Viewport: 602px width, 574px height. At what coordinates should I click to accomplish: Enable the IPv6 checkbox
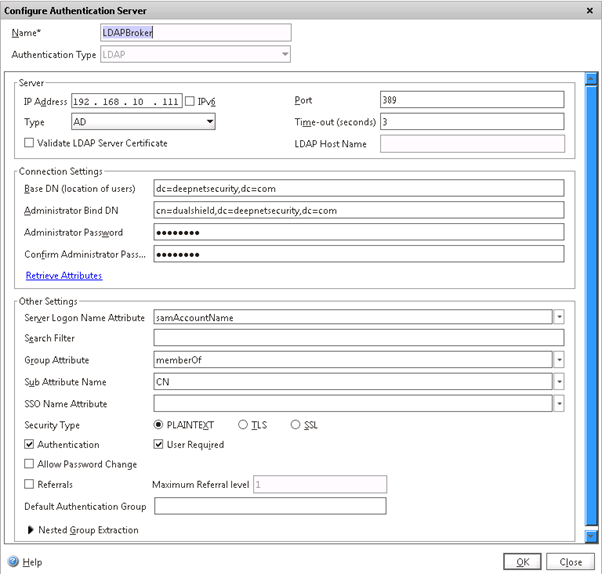pyautogui.click(x=190, y=100)
